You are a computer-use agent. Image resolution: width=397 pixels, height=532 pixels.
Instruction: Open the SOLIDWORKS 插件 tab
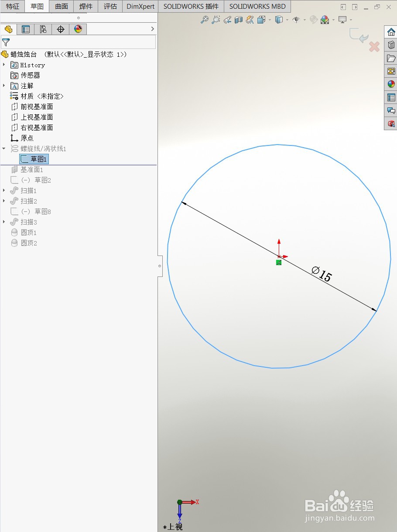(x=191, y=7)
